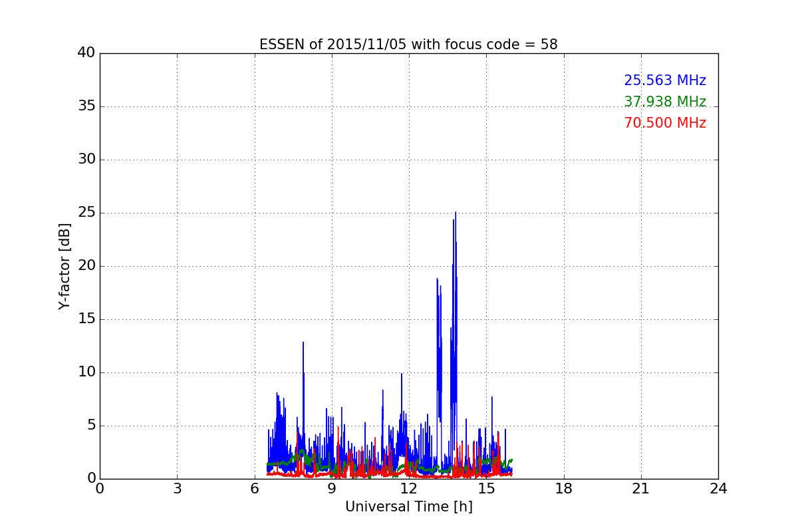Click the y-axis tick label 35
798x532 pixels.
pos(86,106)
